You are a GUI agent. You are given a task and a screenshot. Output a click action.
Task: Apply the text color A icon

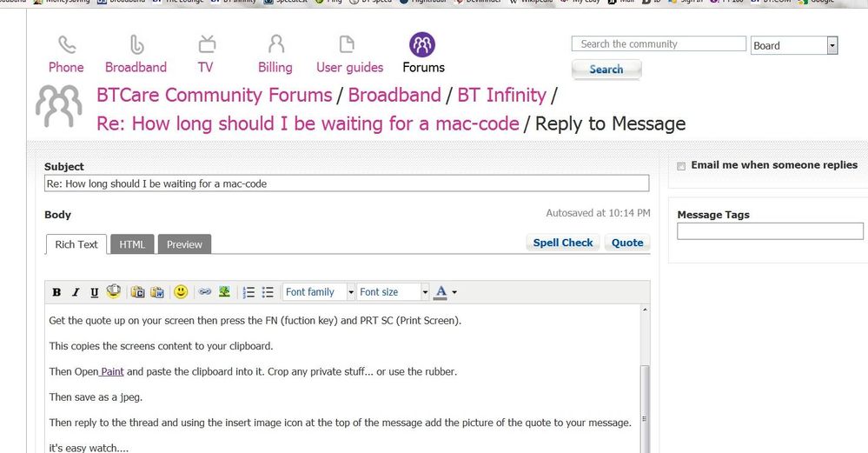pyautogui.click(x=441, y=292)
